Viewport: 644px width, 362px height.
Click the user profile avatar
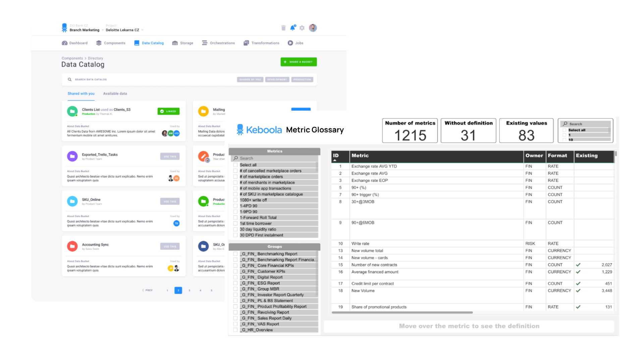coord(313,28)
